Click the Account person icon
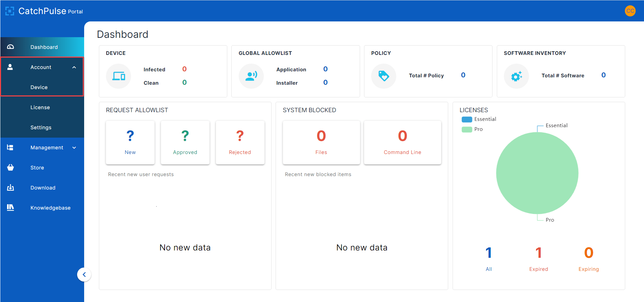The width and height of the screenshot is (644, 302). (x=10, y=67)
